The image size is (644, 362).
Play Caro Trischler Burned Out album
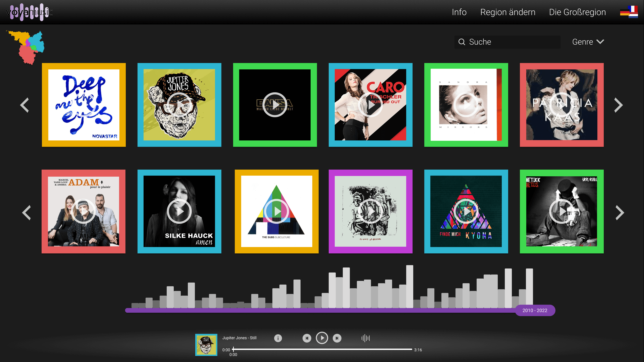[x=370, y=105]
